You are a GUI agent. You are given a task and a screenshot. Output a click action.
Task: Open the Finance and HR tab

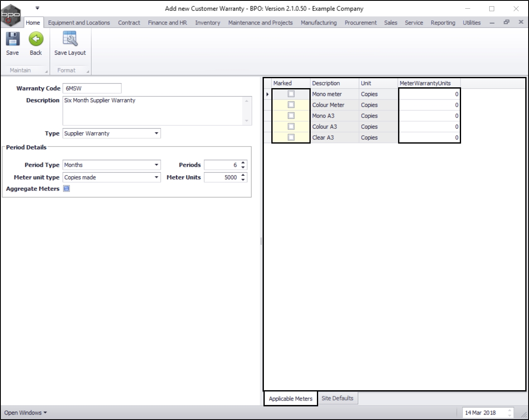point(167,23)
